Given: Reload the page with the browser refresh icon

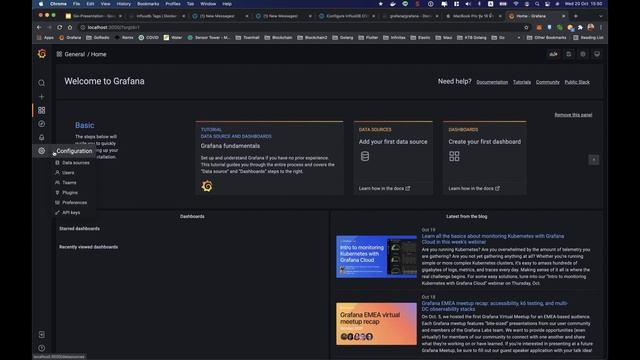Looking at the screenshot, I should [x=60, y=27].
